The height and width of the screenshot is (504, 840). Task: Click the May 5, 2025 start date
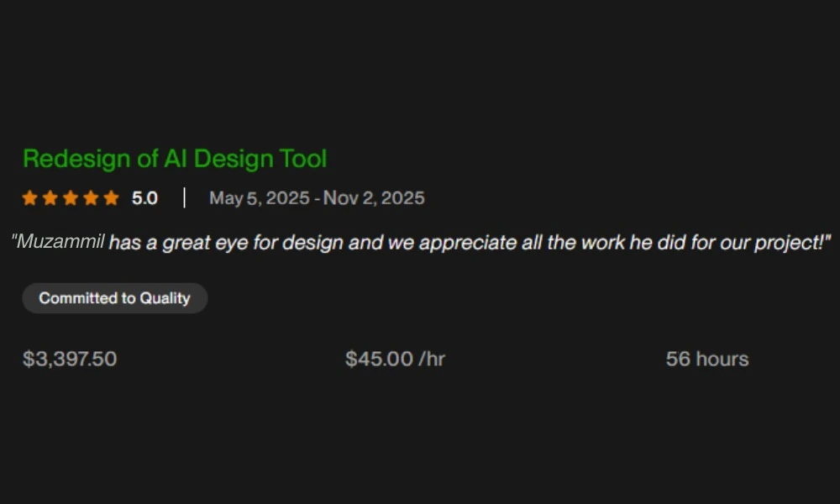[x=260, y=198]
